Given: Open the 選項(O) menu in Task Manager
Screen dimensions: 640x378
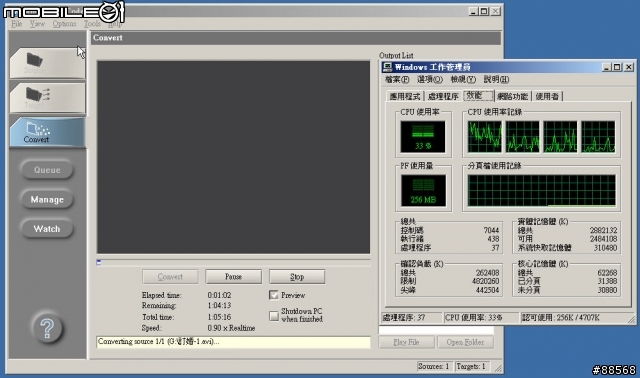Looking at the screenshot, I should point(430,80).
